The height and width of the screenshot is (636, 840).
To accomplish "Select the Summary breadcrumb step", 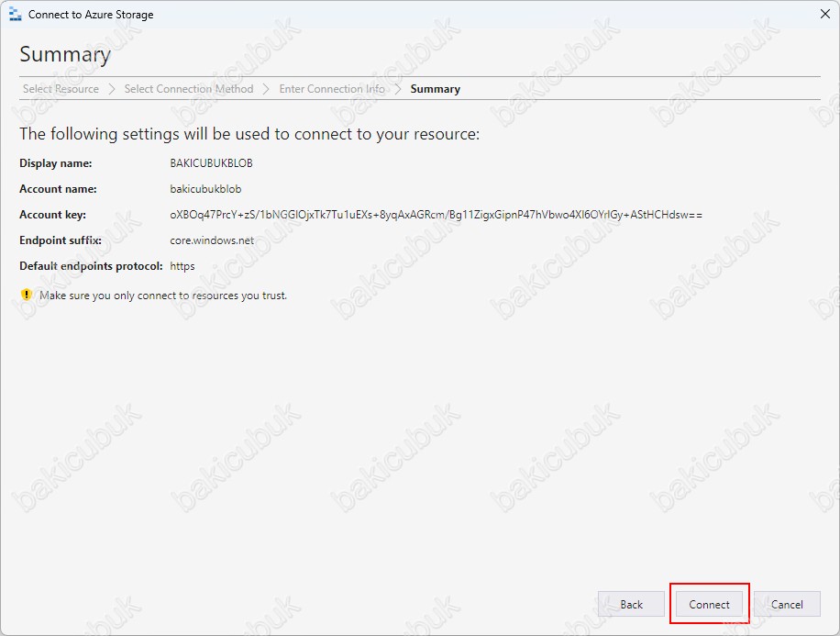I will [x=435, y=89].
